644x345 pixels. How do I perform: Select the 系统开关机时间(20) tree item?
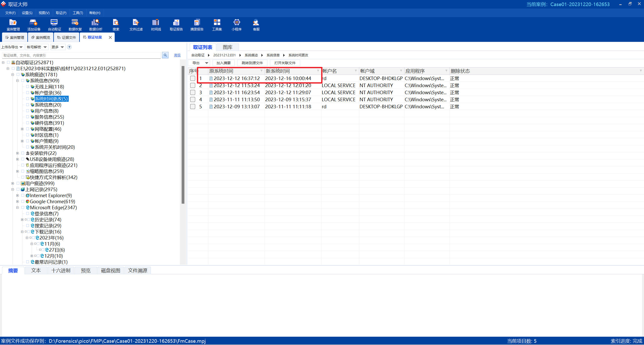pos(55,147)
